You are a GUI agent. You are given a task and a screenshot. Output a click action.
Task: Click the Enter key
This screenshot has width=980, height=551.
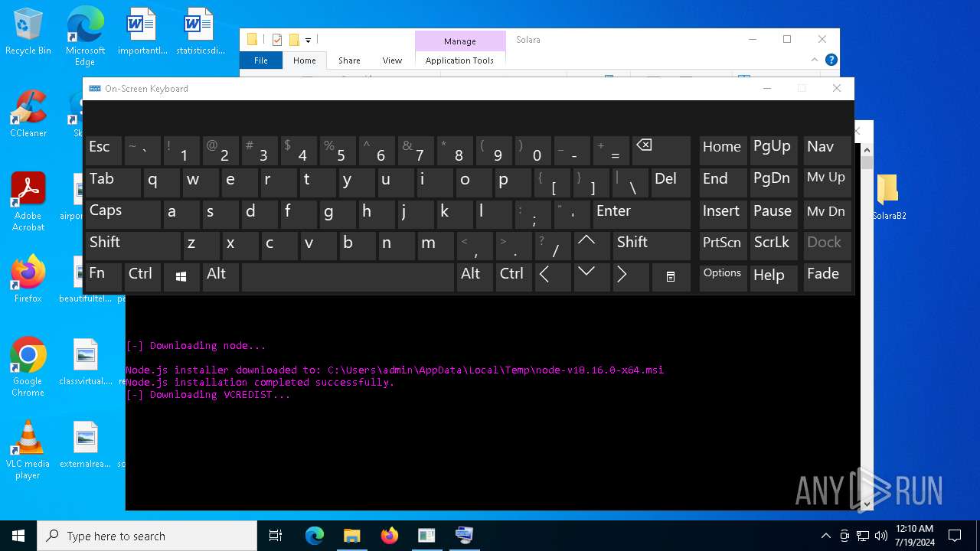(641, 214)
